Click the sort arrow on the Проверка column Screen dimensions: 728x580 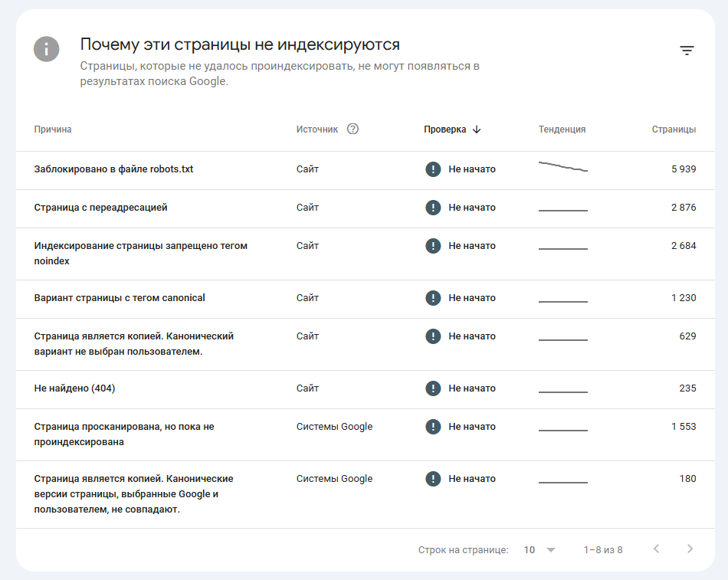(x=477, y=129)
